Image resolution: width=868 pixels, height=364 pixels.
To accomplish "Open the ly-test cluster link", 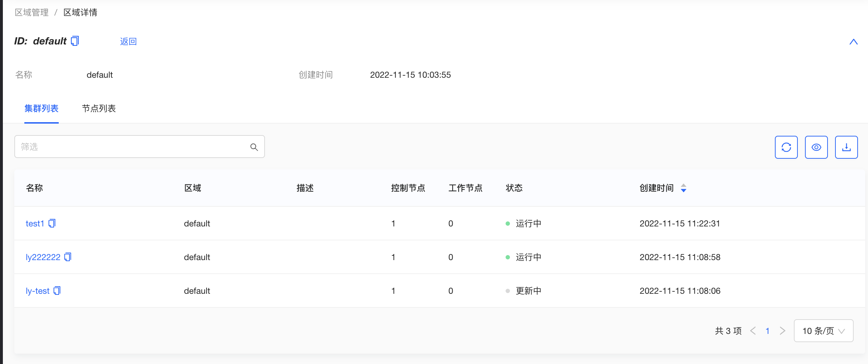I will pos(38,291).
